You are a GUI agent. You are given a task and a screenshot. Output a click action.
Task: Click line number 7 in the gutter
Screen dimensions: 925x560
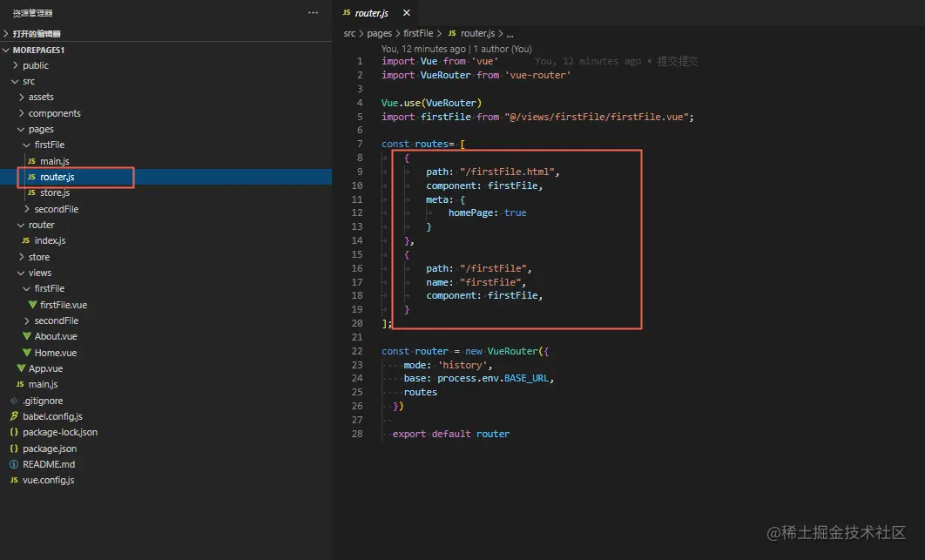(360, 144)
